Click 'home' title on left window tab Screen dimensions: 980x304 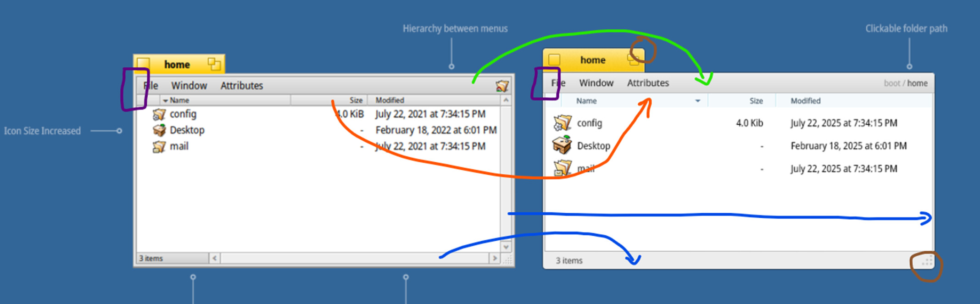click(177, 65)
